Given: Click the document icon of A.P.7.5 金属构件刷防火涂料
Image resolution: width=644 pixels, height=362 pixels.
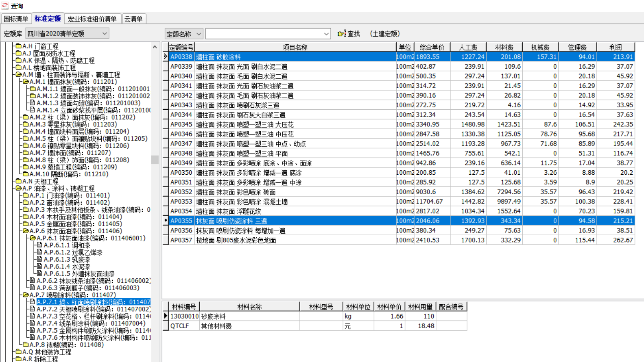Looking at the screenshot, I should [33, 330].
